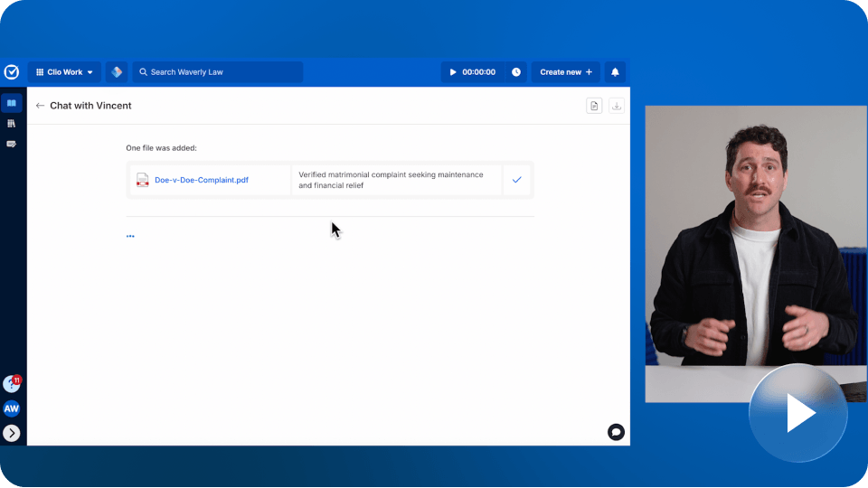Image resolution: width=868 pixels, height=488 pixels.
Task: Toggle the checkmark on the Doe-v-Doe file row
Action: 517,180
